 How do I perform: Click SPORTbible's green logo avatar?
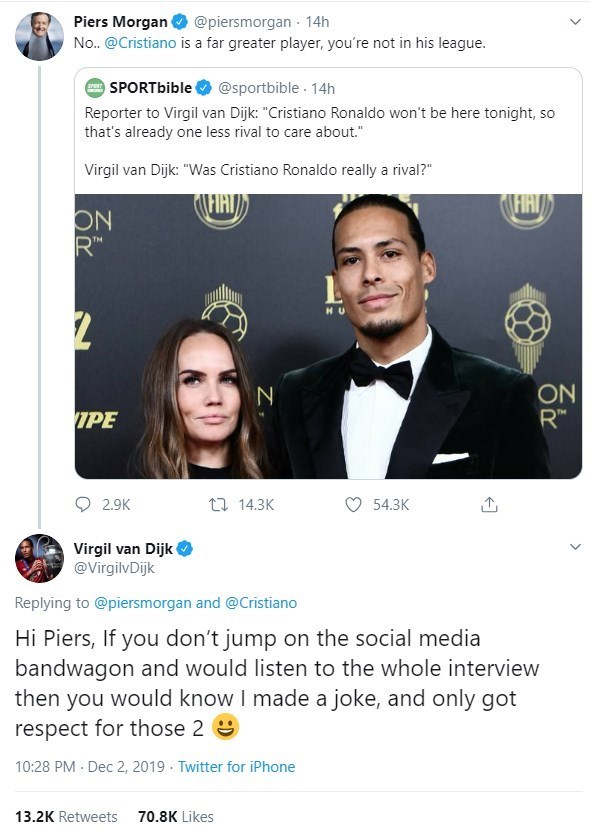click(95, 88)
